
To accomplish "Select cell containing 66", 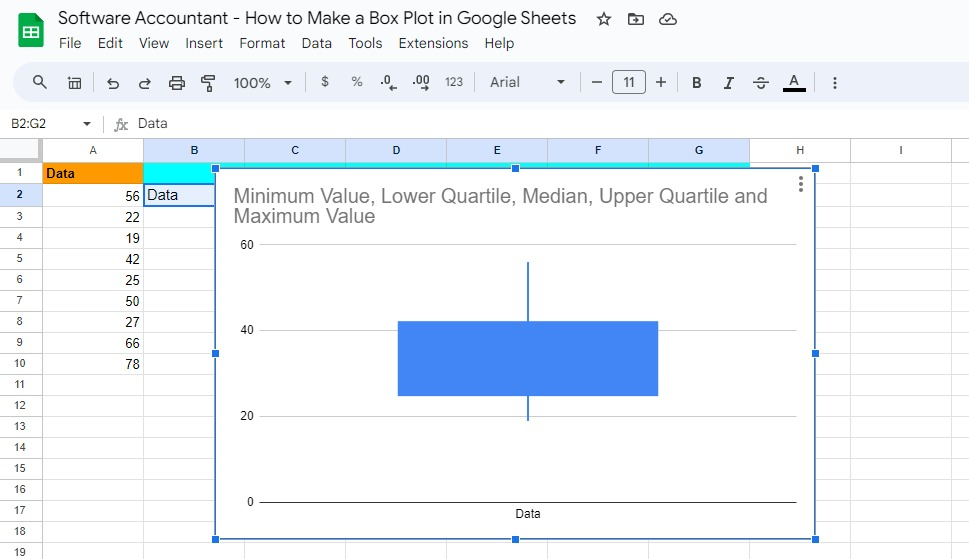I will [x=93, y=343].
